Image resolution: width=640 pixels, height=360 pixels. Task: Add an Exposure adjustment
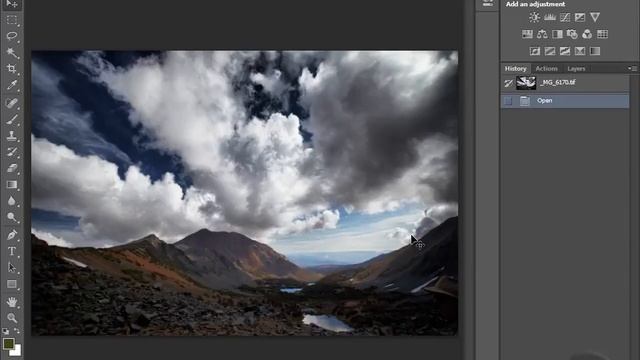580,17
